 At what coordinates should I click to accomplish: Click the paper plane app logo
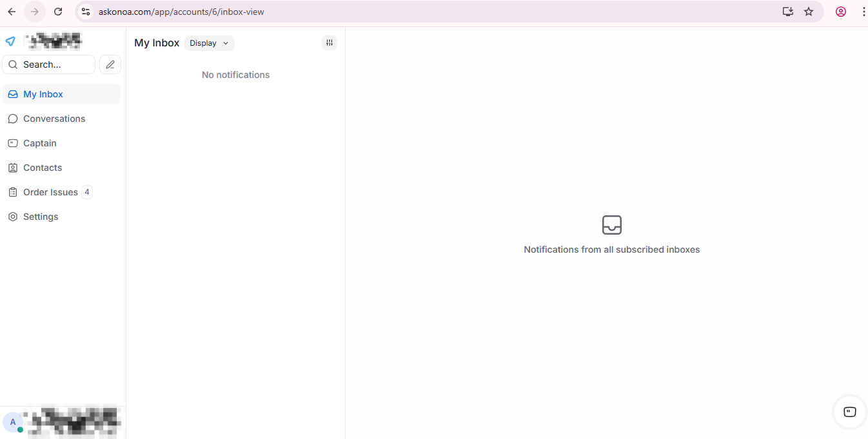point(10,41)
